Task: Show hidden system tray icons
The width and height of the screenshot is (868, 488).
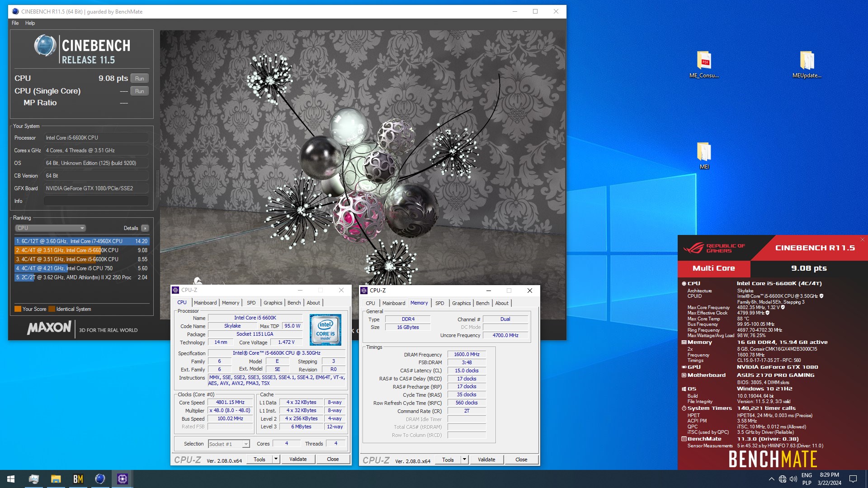Action: click(771, 479)
